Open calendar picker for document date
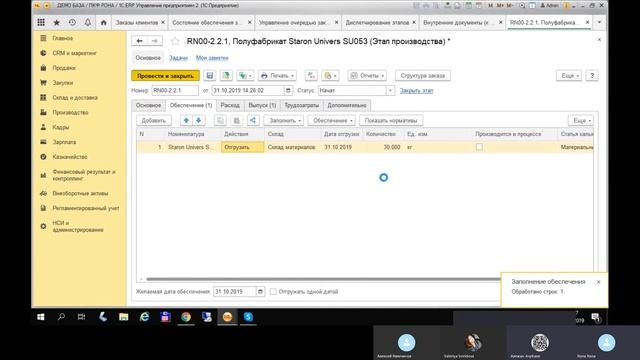Screen dimensions: 640x360 click(x=288, y=90)
